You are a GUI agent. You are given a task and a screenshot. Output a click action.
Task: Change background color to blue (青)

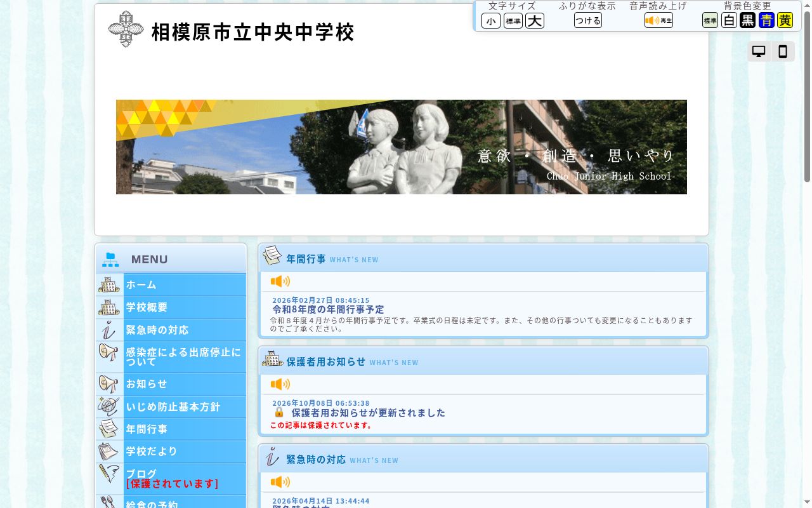click(767, 20)
